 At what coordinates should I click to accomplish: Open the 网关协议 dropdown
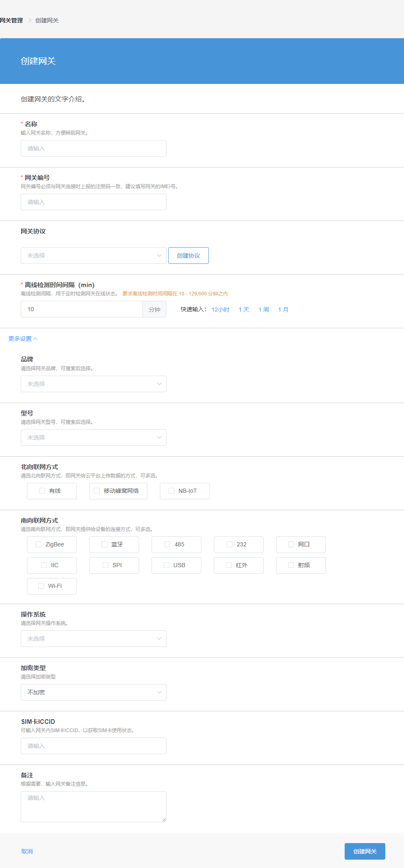coord(93,256)
